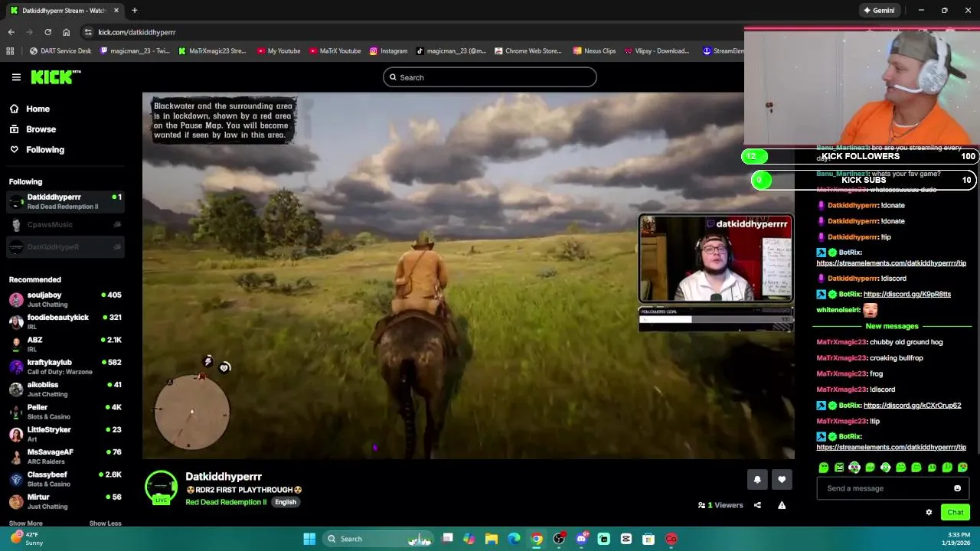The height and width of the screenshot is (551, 980).
Task: Open Chrome apps grid in bookmarks bar
Action: pos(10,51)
